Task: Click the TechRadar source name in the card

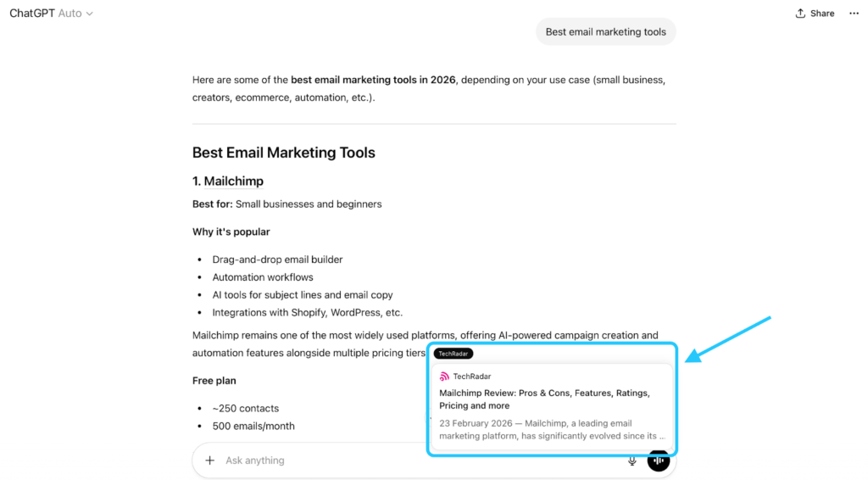Action: [472, 377]
